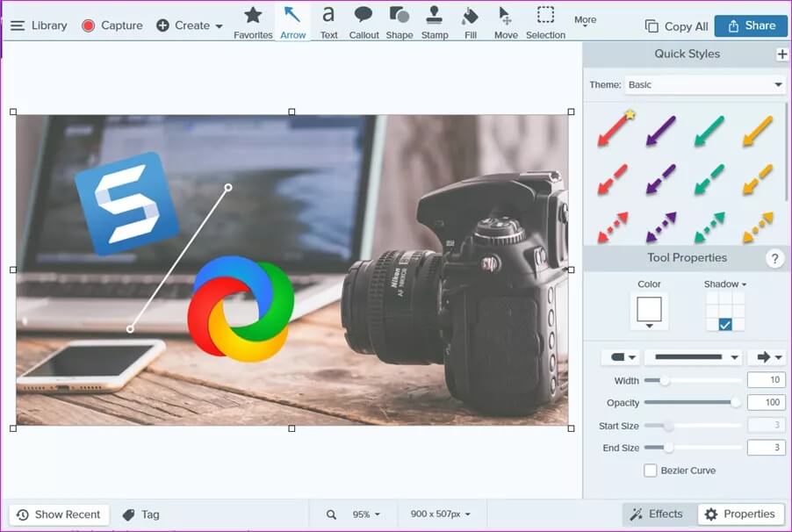Pick the dotted purple double-headed arrow style
792x532 pixels.
(x=660, y=227)
